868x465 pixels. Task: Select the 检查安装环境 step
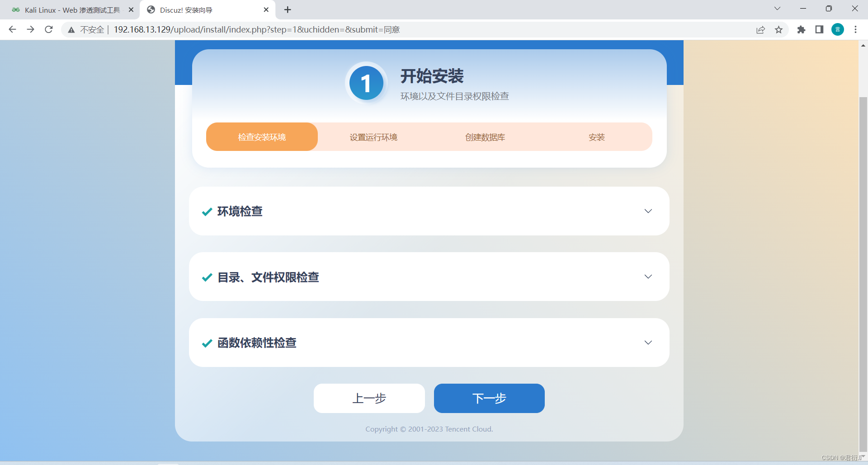pyautogui.click(x=262, y=137)
